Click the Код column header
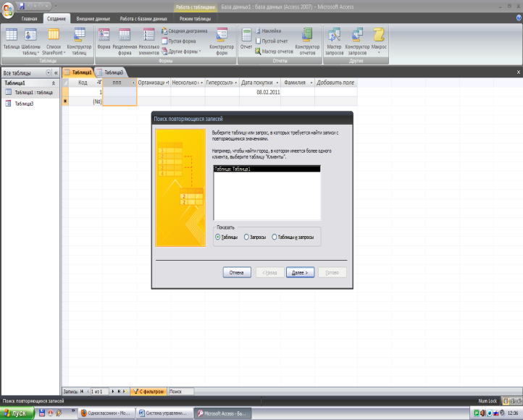This screenshot has height=420, width=523. click(x=85, y=83)
